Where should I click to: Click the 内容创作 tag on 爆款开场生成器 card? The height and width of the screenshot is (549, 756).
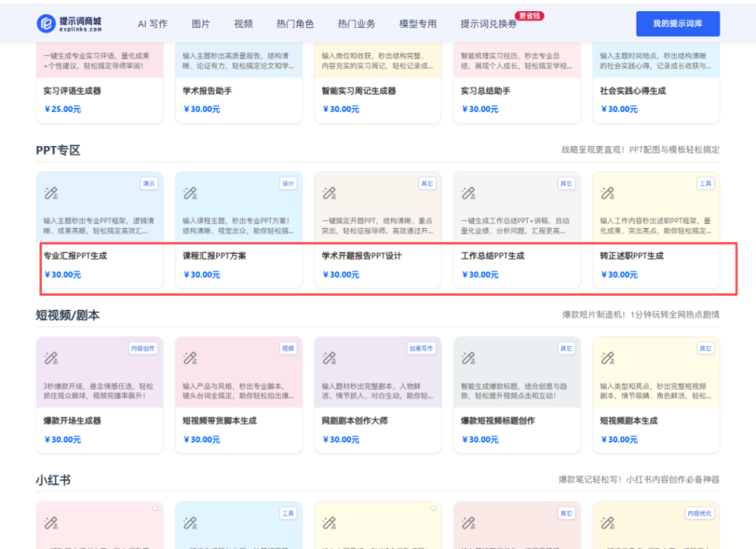(143, 348)
